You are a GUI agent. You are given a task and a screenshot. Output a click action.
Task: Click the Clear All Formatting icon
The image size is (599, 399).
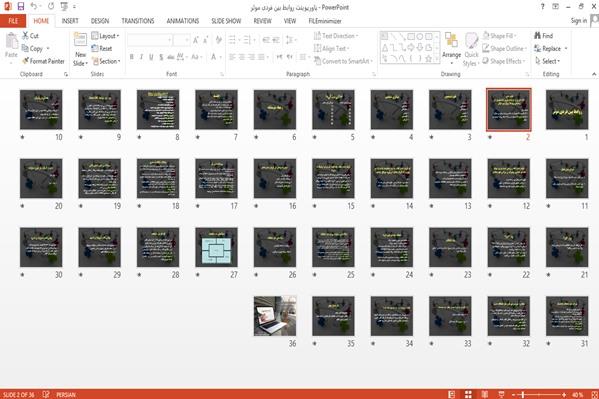219,40
